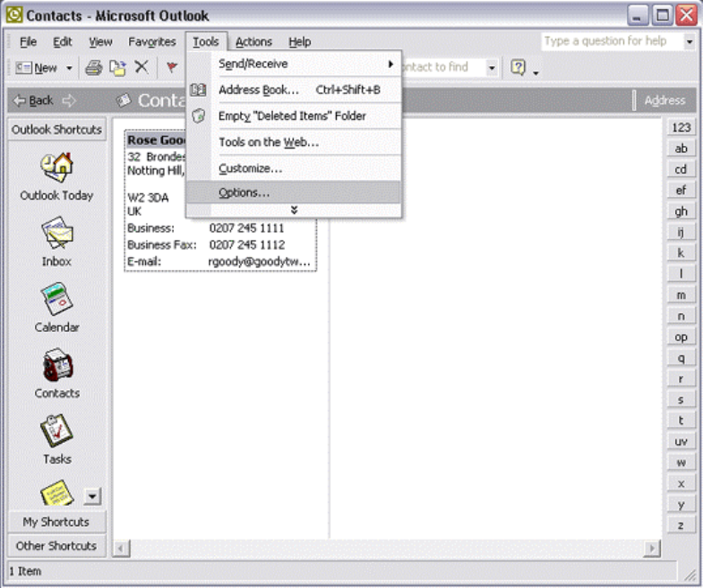Image resolution: width=703 pixels, height=588 pixels.
Task: Click the find a contact input field
Action: (x=444, y=68)
